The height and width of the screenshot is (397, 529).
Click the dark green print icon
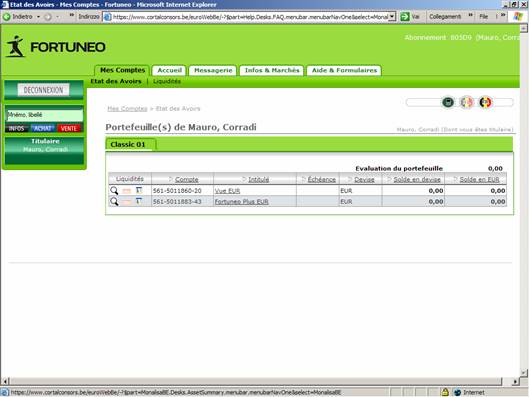[x=448, y=102]
